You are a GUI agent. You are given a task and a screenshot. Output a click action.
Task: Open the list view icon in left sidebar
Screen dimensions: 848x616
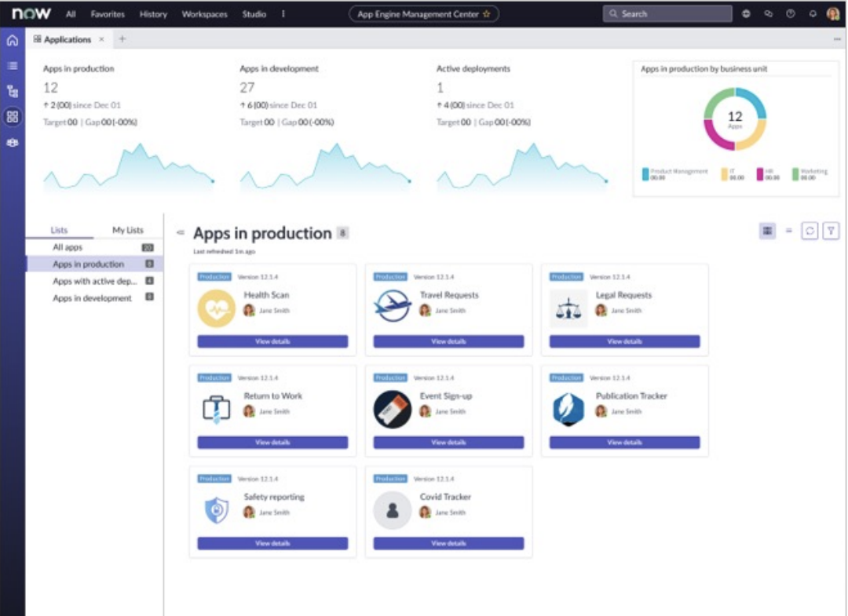tap(12, 66)
